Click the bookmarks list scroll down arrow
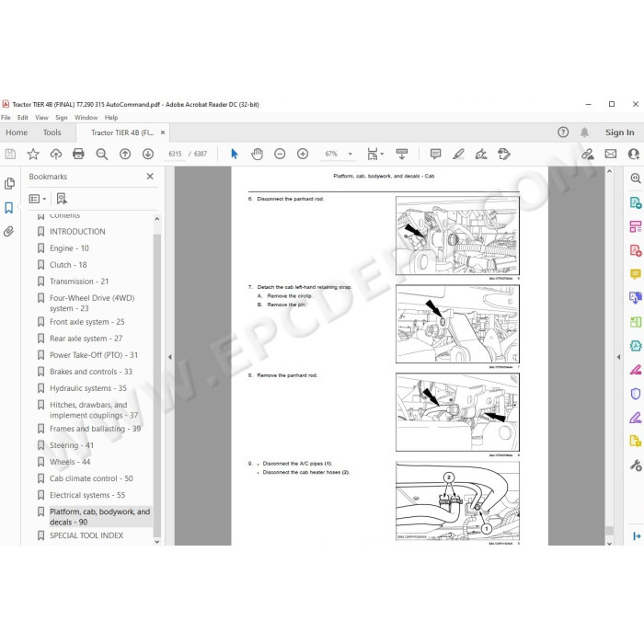 click(x=157, y=541)
